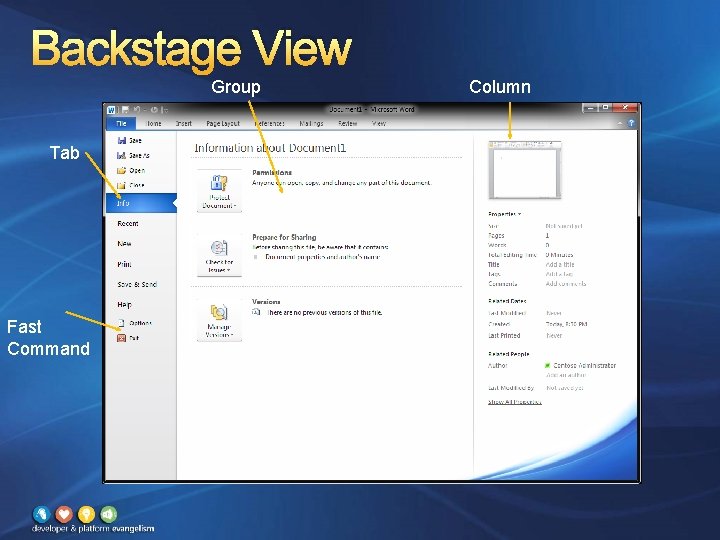Click the red Exit icon in sidebar
The height and width of the screenshot is (540, 720).
(122, 338)
